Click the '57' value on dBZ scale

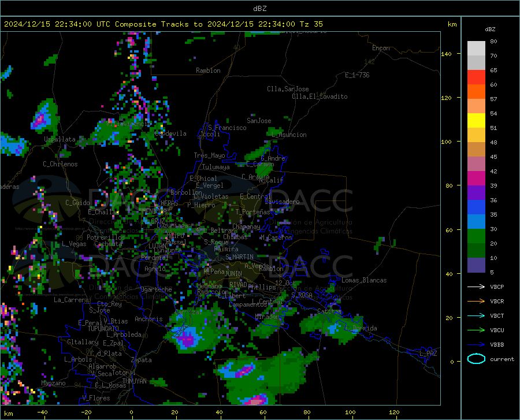[x=493, y=99]
